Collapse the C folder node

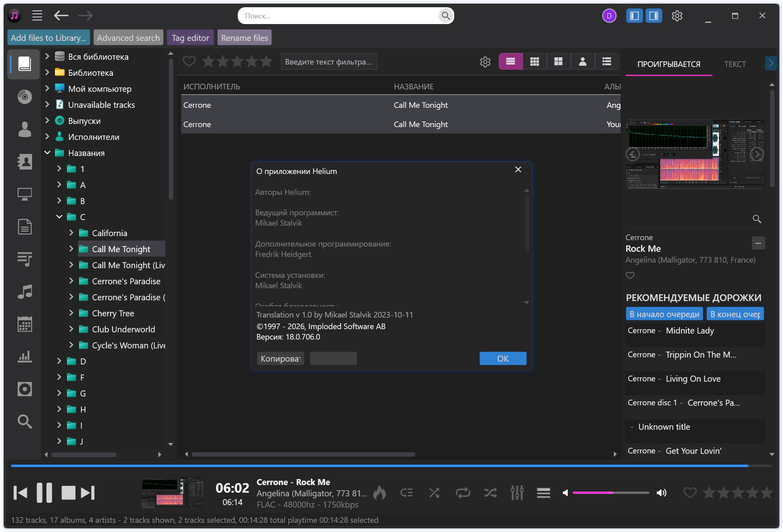click(x=59, y=217)
